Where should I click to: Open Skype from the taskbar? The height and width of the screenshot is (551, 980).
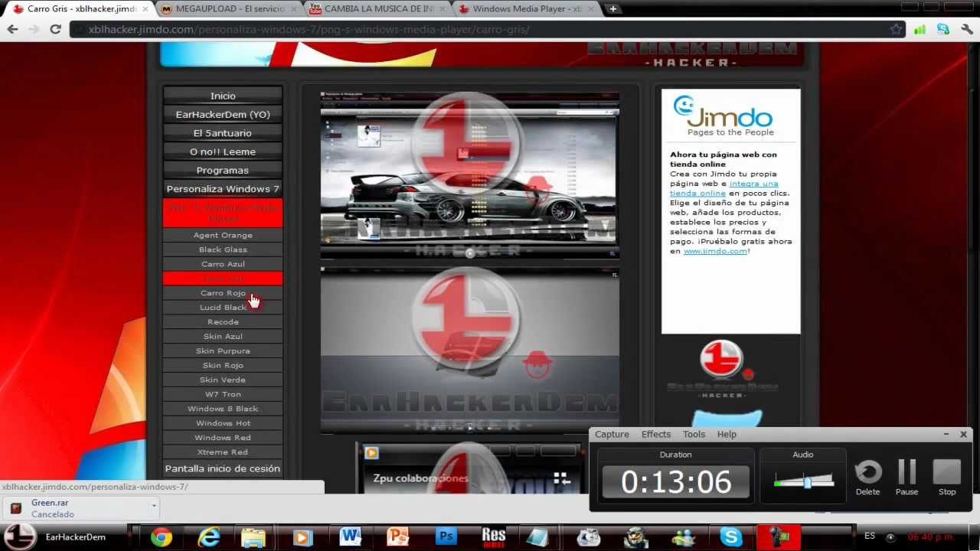(730, 537)
